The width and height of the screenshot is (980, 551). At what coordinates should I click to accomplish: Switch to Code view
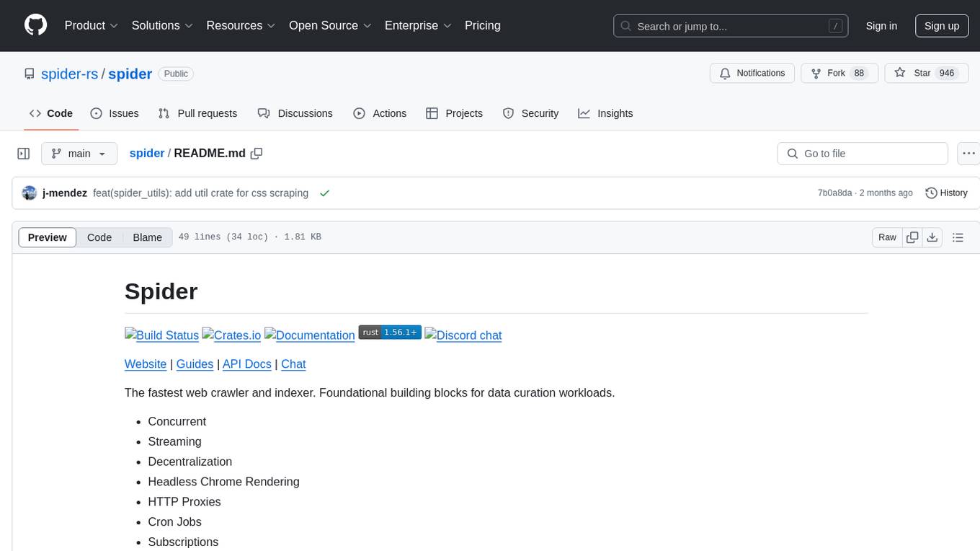(x=99, y=237)
